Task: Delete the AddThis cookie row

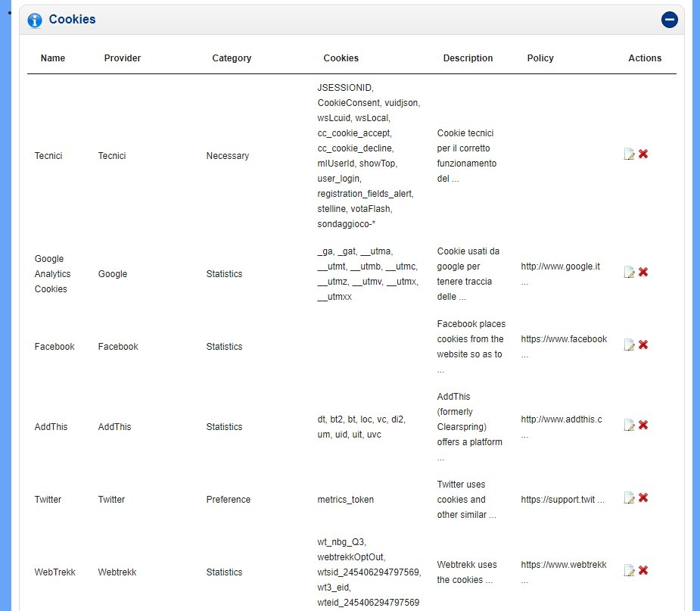Action: (x=643, y=425)
